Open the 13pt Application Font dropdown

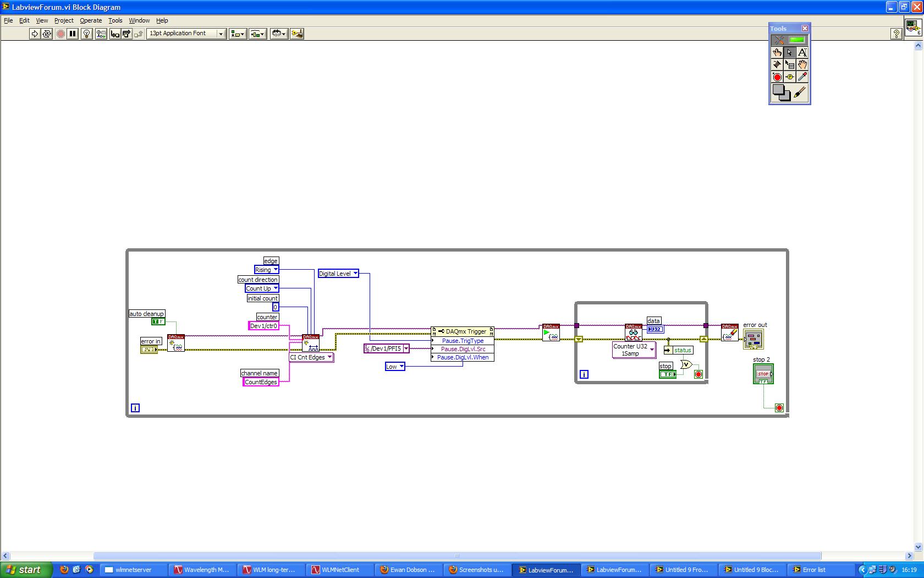coord(186,34)
